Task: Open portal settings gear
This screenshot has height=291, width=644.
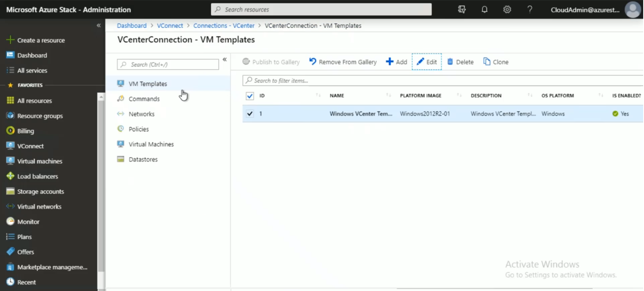Action: point(507,9)
